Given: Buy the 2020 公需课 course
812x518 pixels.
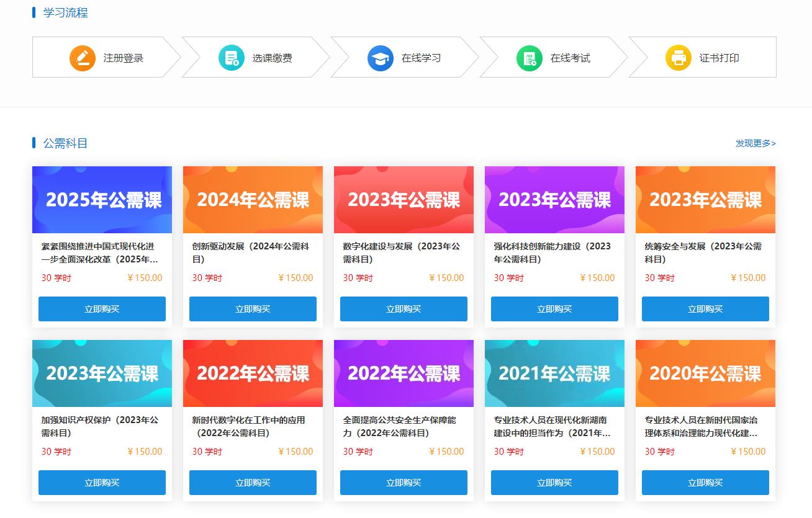Looking at the screenshot, I should 705,483.
